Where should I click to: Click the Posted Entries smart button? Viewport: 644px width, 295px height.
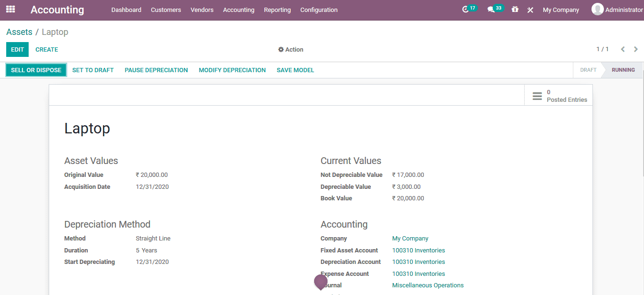pyautogui.click(x=558, y=95)
